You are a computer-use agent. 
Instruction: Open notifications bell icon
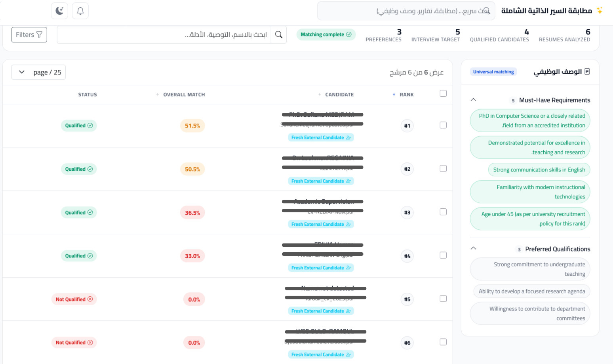[x=80, y=11]
